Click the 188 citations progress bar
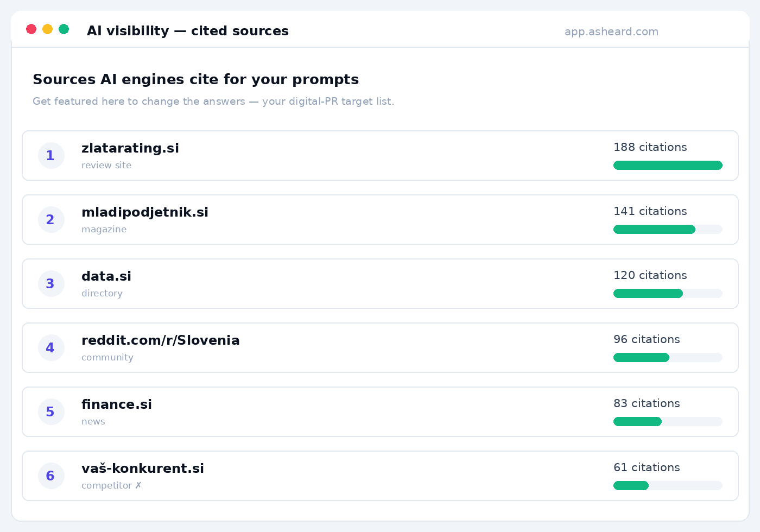Viewport: 760px width, 532px height. (668, 166)
